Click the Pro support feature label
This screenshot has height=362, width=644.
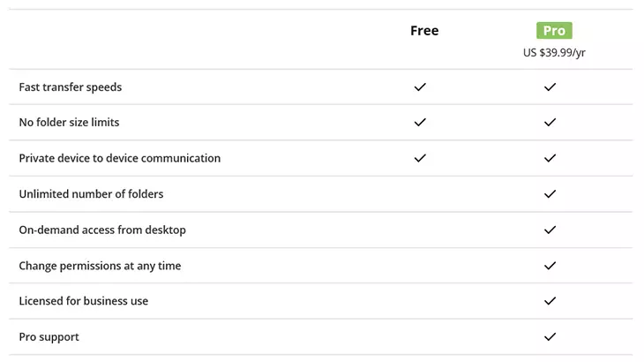(x=49, y=337)
